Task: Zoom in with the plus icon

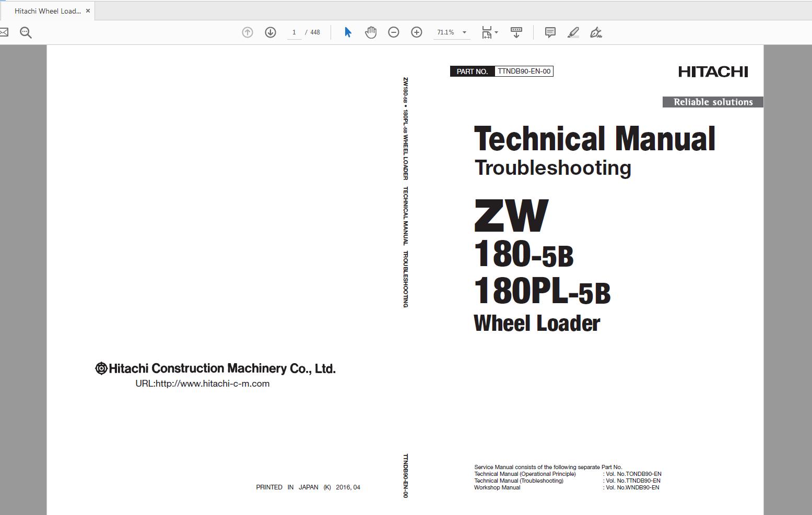Action: [x=416, y=32]
